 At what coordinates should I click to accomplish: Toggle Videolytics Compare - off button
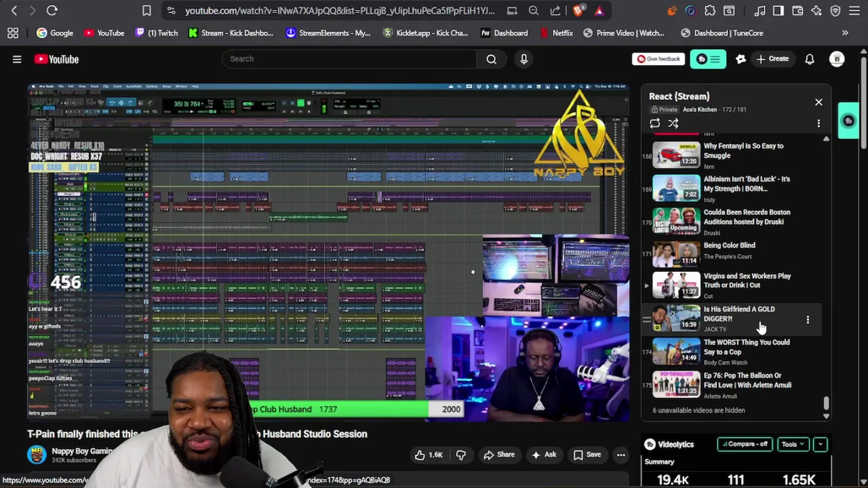pyautogui.click(x=745, y=445)
